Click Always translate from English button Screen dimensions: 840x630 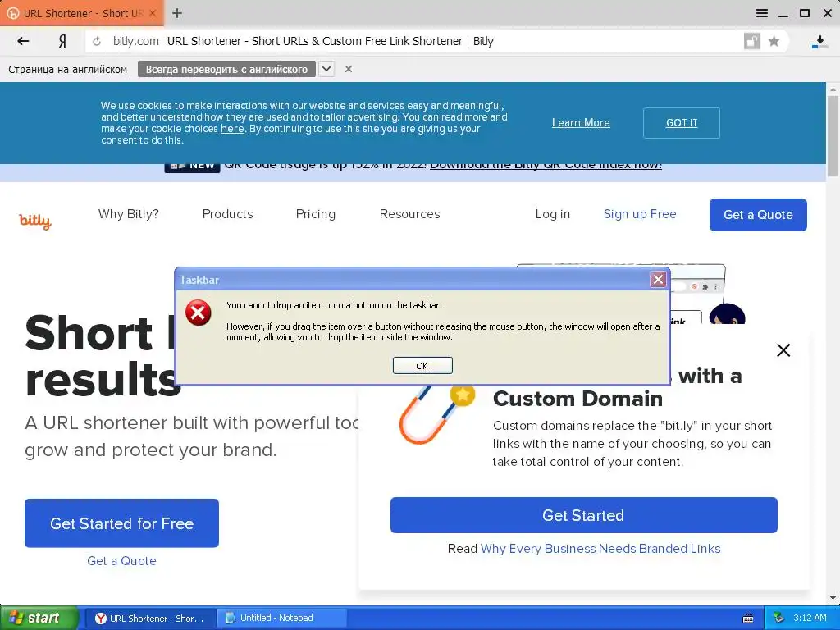click(x=226, y=69)
